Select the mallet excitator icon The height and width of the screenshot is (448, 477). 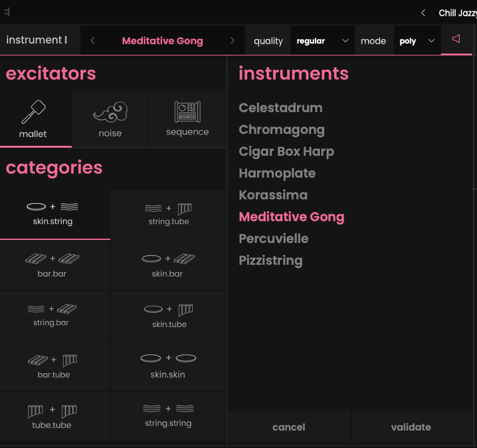pos(34,112)
